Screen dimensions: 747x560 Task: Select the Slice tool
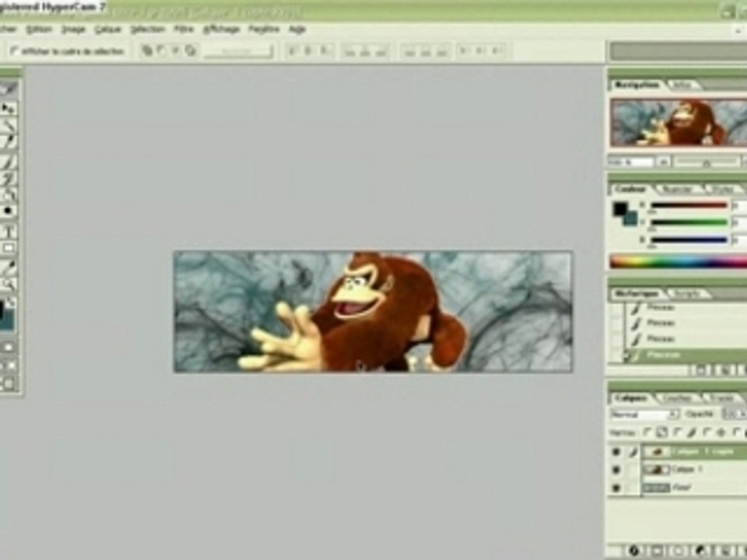(8, 142)
